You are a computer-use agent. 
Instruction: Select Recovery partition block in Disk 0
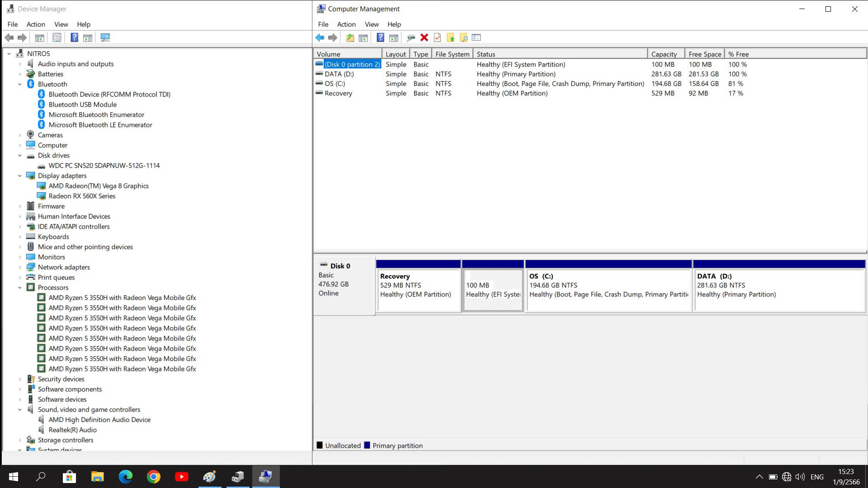pos(419,286)
